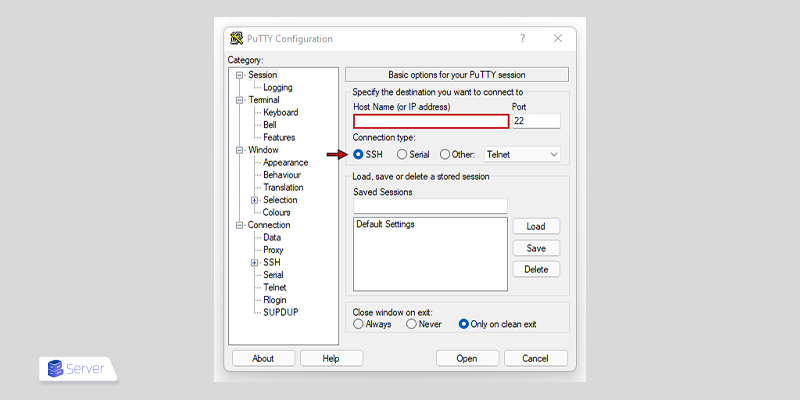The image size is (800, 400).
Task: Close the PuTTY Configuration window
Action: pos(558,38)
